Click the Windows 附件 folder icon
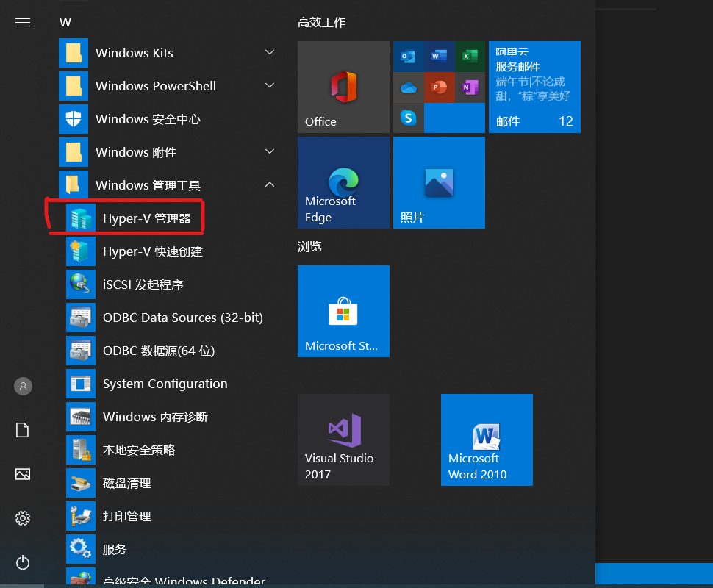 pos(74,152)
